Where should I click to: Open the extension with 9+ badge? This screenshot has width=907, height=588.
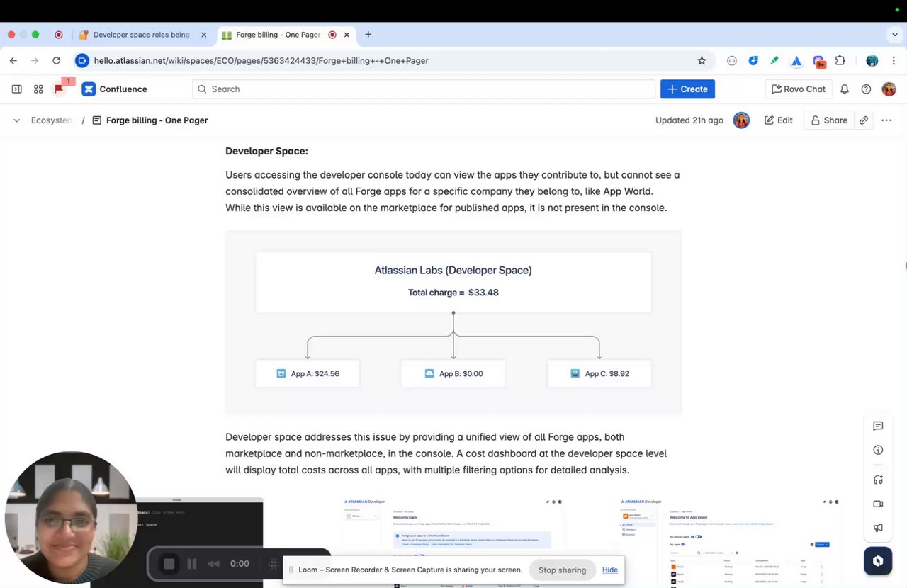pyautogui.click(x=819, y=62)
